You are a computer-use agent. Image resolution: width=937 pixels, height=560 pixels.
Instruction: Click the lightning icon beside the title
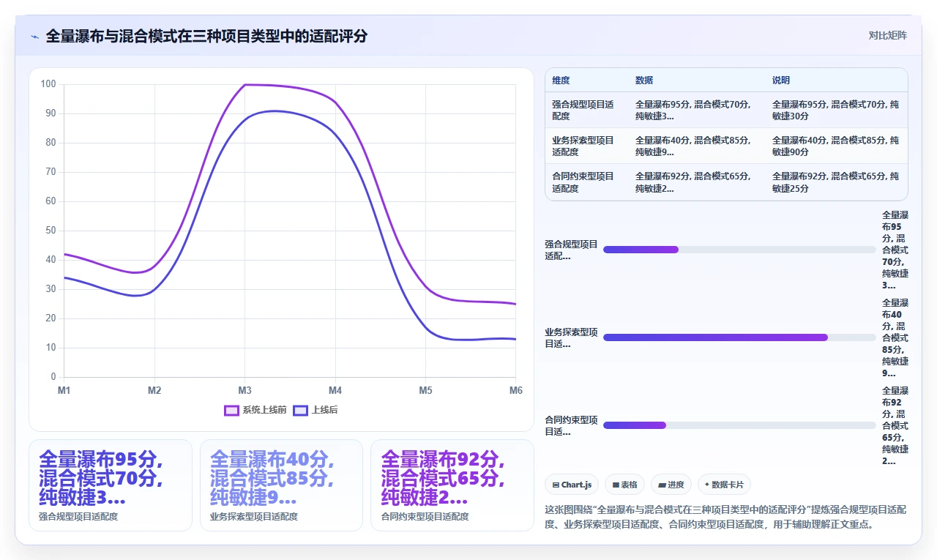34,36
